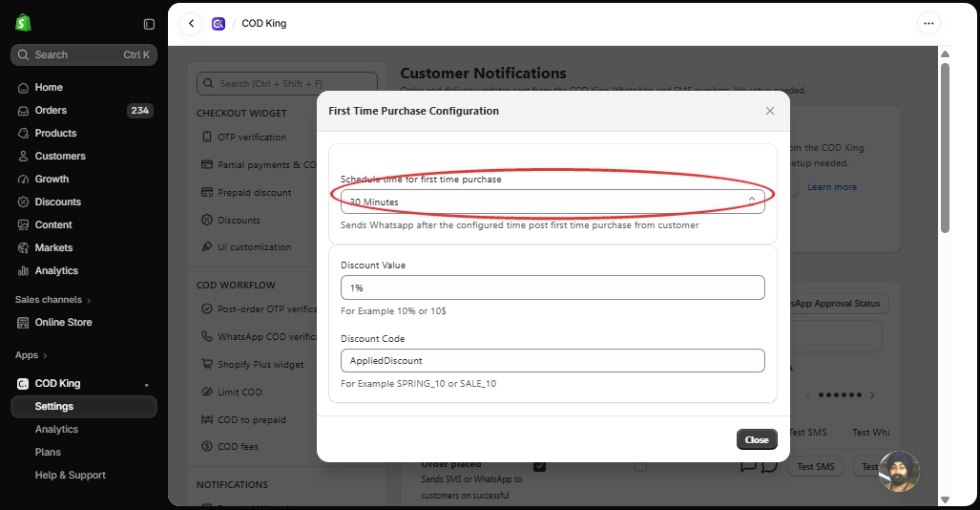Click Test SMS button for Order placed
980x510 pixels.
[x=816, y=467]
